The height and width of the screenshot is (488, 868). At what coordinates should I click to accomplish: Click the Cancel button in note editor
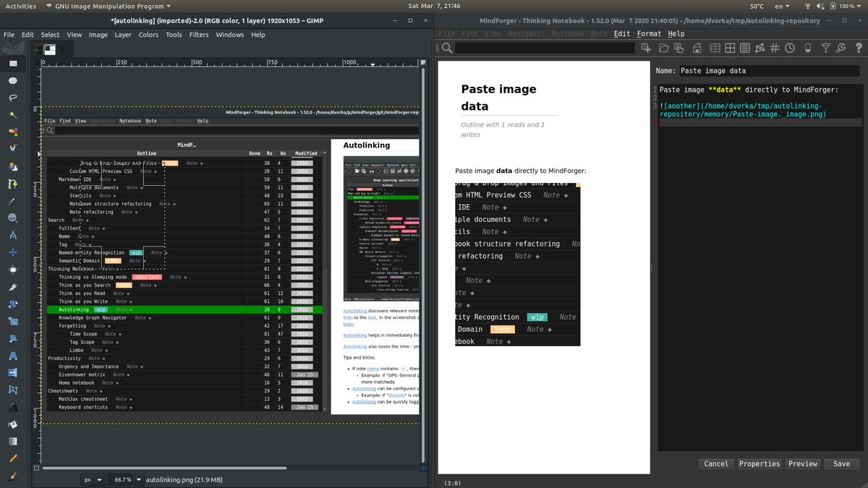(716, 463)
